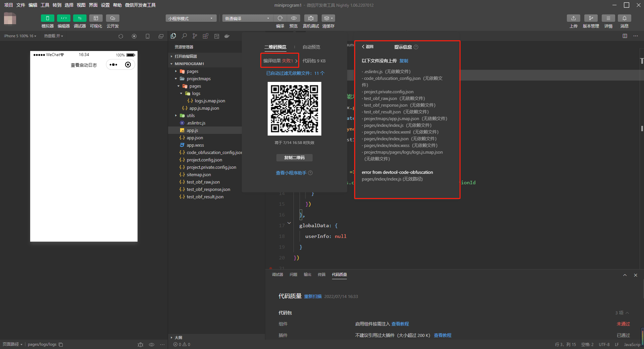Open project.config.json in the file tree
This screenshot has height=349, width=644.
205,160
